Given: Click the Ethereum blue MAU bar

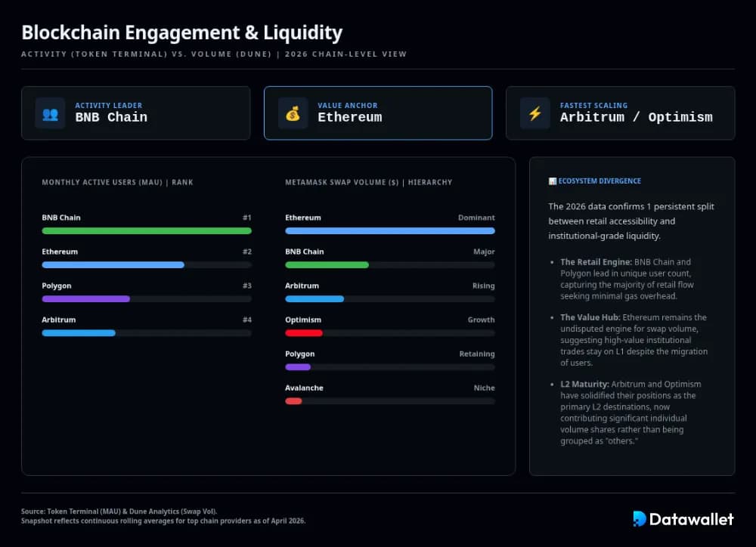Looking at the screenshot, I should (113, 265).
